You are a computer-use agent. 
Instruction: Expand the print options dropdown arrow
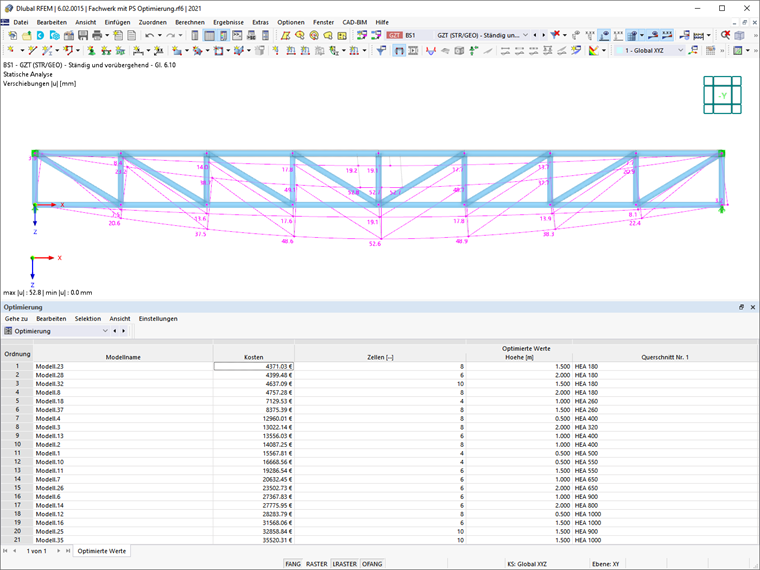coord(107,35)
